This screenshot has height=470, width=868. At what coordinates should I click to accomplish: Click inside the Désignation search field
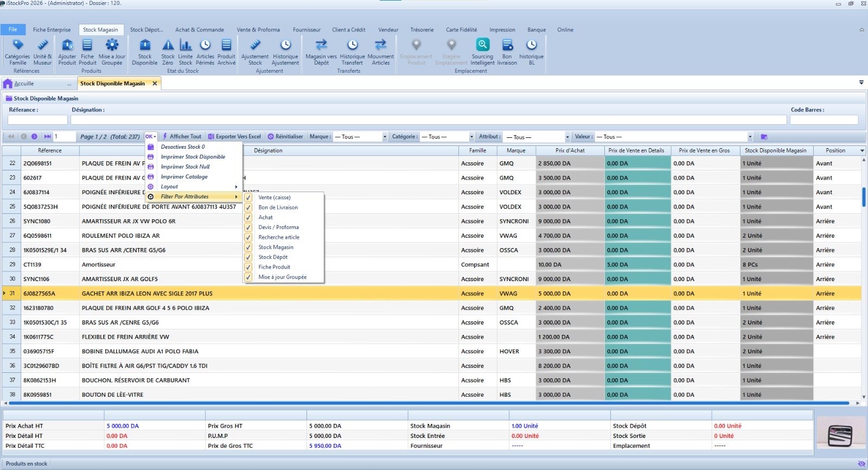coord(429,120)
